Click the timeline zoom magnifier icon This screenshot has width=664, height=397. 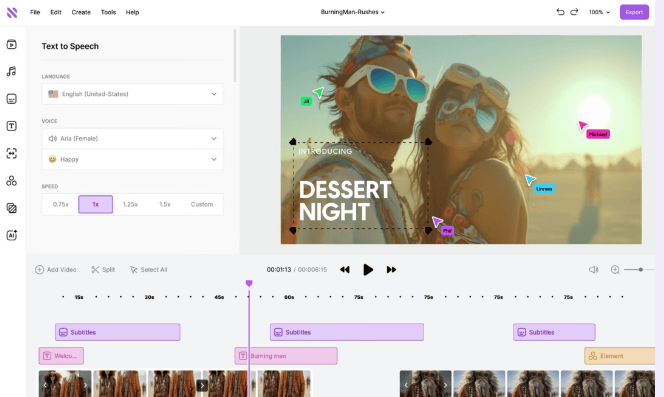point(615,269)
